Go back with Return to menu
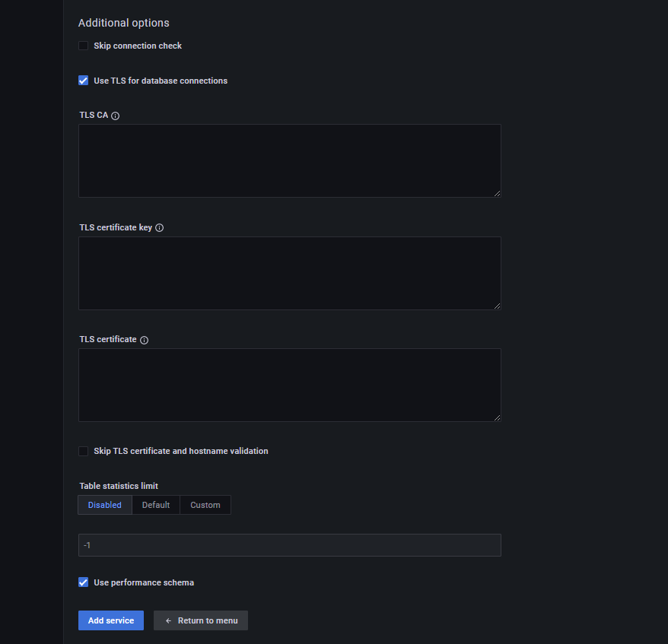 click(201, 620)
